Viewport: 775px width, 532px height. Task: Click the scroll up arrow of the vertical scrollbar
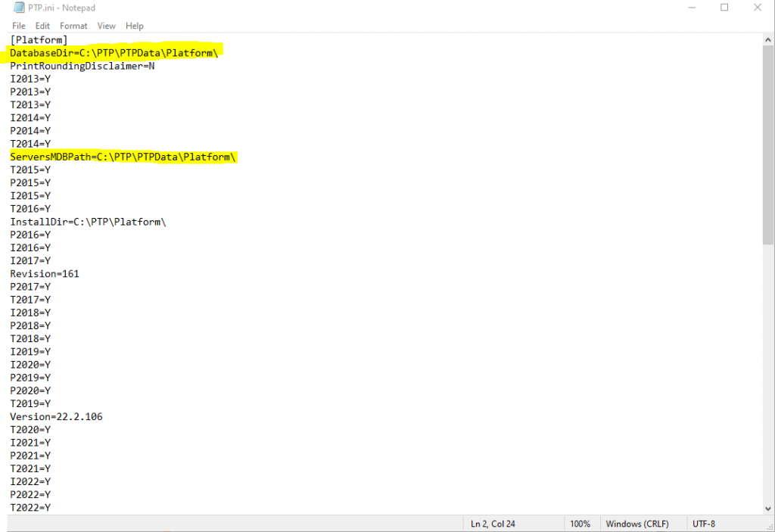click(x=768, y=39)
